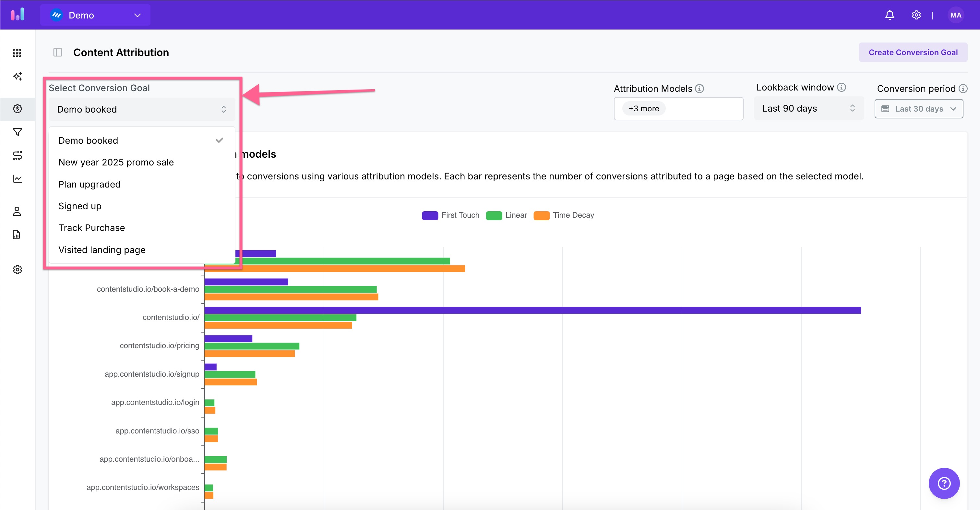This screenshot has height=510, width=980.
Task: Open the Lookback window dropdown
Action: 808,109
